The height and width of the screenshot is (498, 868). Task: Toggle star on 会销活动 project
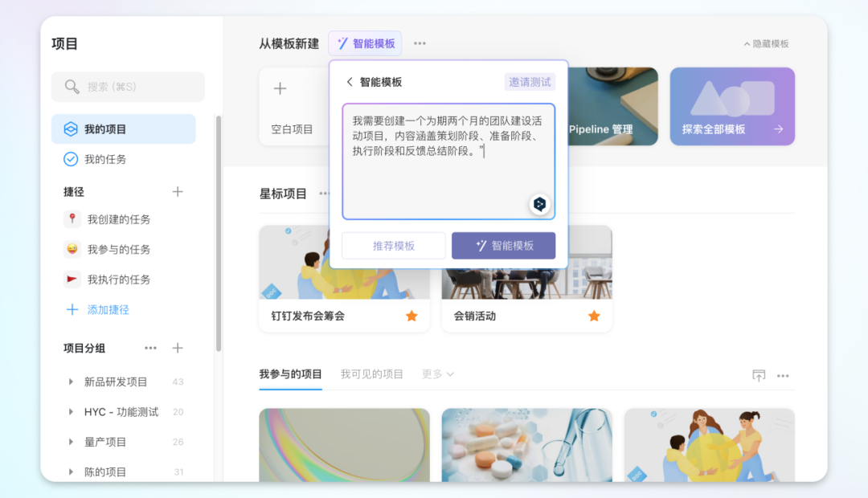(x=594, y=316)
